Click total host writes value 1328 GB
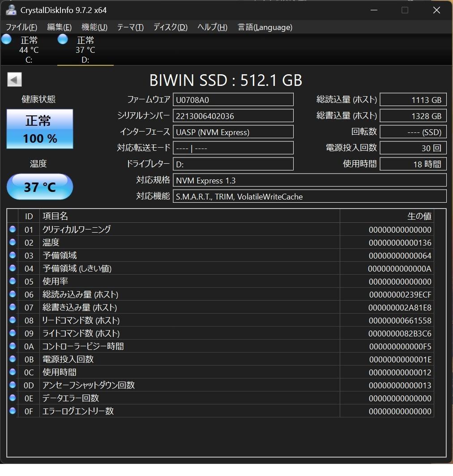The width and height of the screenshot is (453, 476). click(x=413, y=116)
